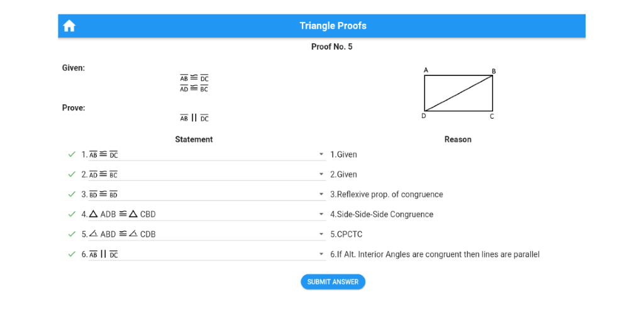Screen dimensions: 644x314
Task: Select the rectangle ABCD diagram
Action: coord(458,93)
